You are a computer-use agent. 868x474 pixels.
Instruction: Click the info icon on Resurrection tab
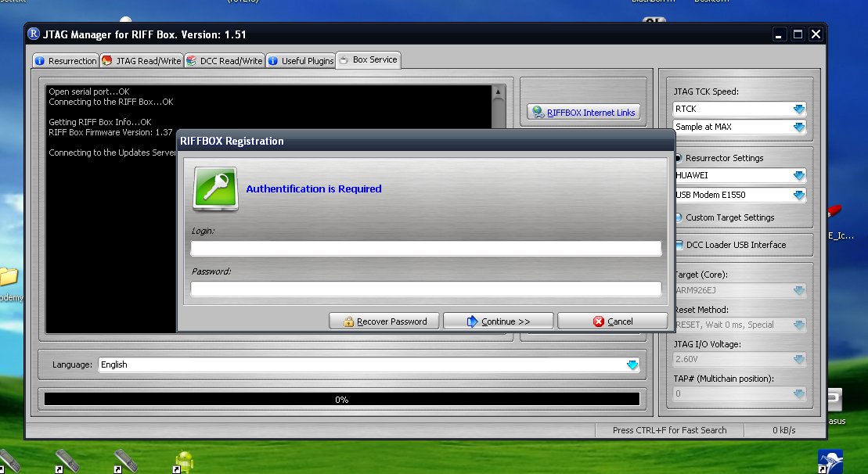(x=40, y=61)
